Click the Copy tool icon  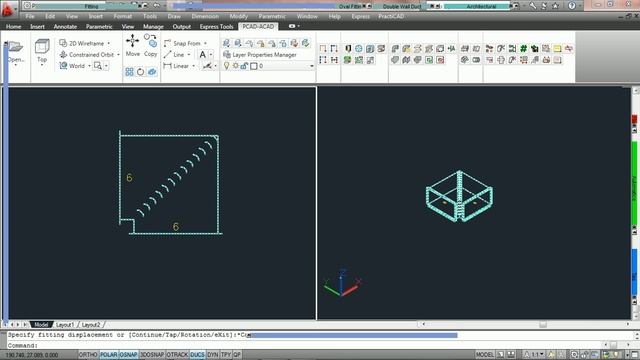pyautogui.click(x=151, y=41)
